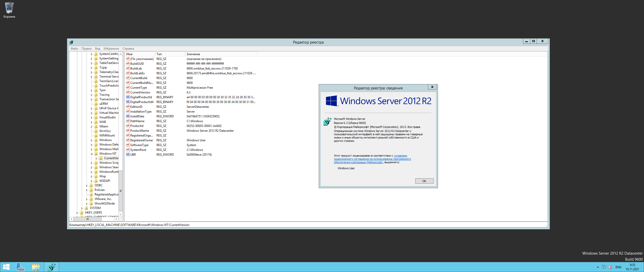Click the InstallDate DWORD value icon
Image resolution: width=644 pixels, height=272 pixels.
coord(128,116)
